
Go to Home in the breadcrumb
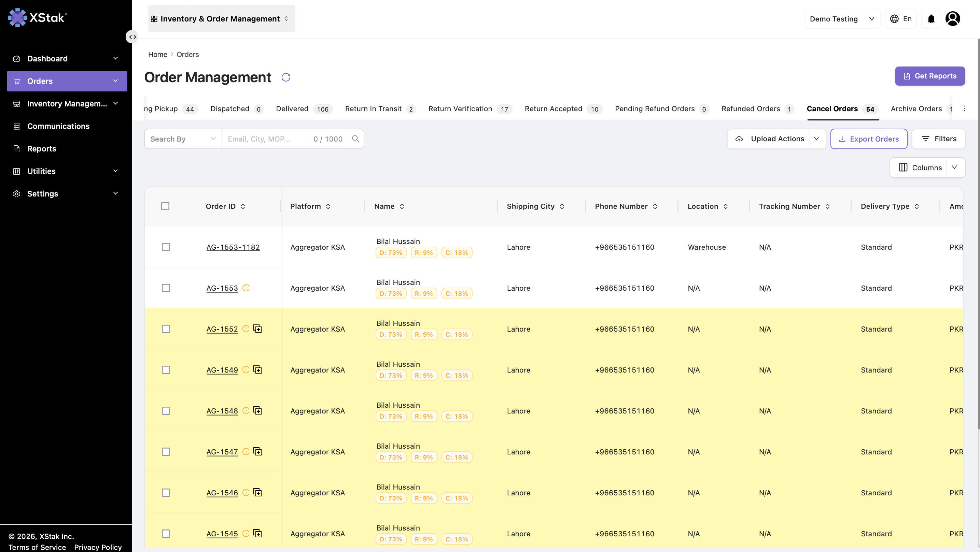point(157,54)
